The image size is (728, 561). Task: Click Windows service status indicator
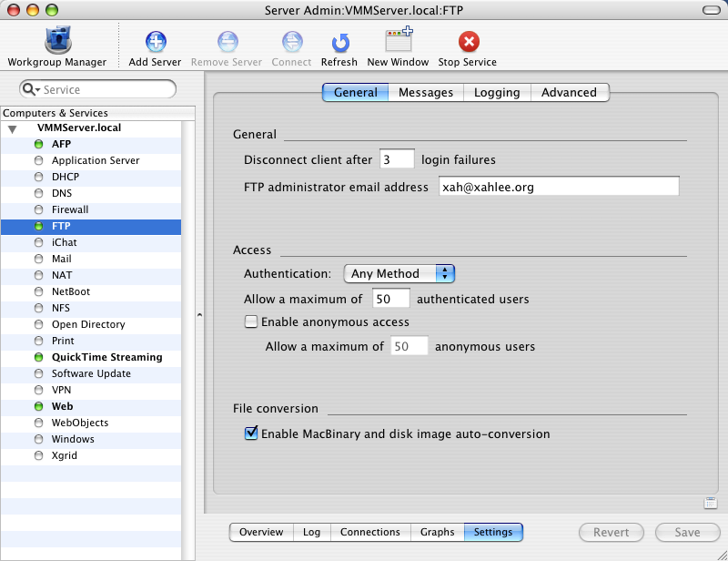click(39, 439)
